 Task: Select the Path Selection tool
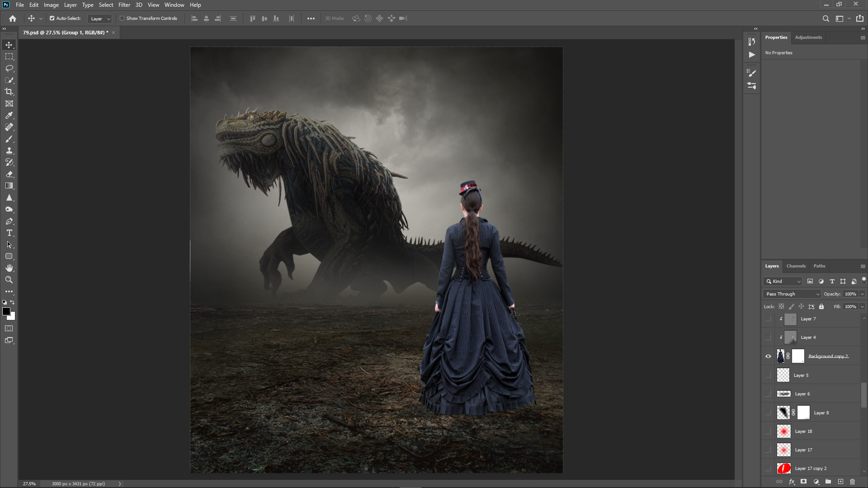pyautogui.click(x=9, y=244)
